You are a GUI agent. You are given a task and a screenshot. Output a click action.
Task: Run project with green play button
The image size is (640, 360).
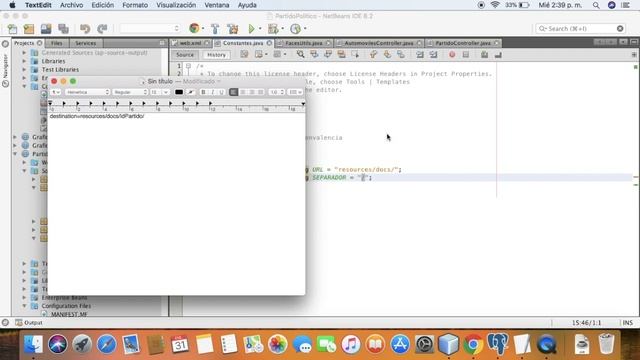[251, 29]
